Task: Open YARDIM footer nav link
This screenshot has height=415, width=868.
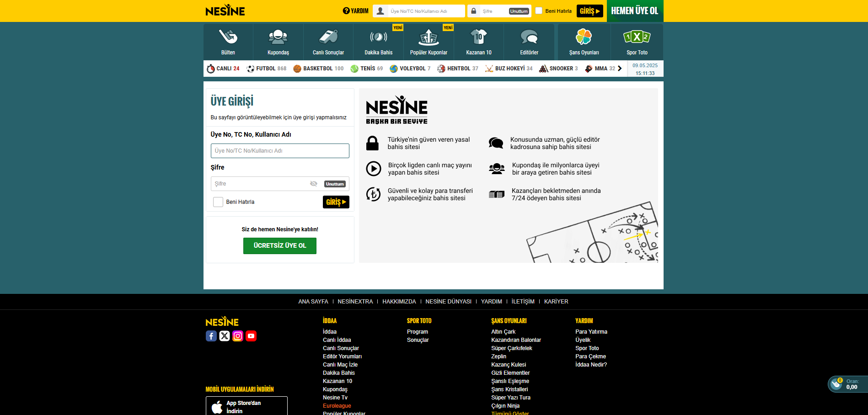Action: (x=492, y=302)
